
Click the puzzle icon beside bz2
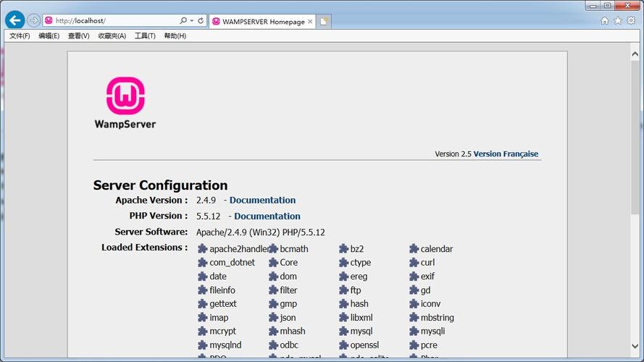pos(343,249)
